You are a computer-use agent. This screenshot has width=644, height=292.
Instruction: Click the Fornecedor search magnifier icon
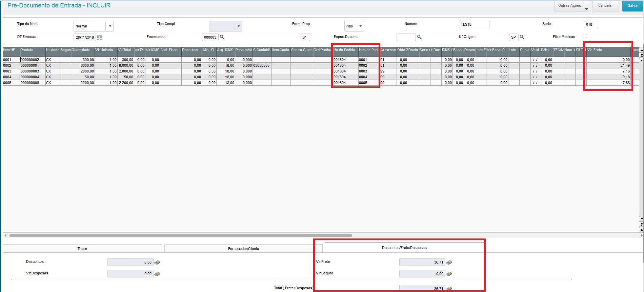(x=222, y=37)
